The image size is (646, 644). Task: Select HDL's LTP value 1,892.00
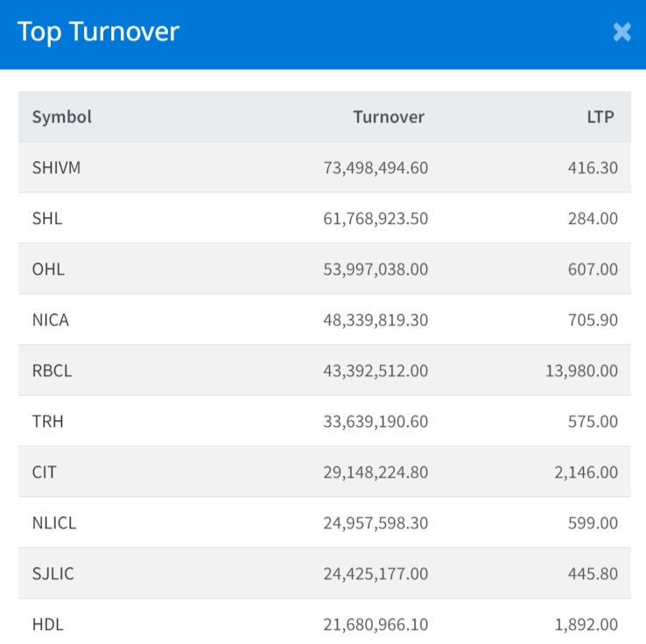tap(586, 625)
